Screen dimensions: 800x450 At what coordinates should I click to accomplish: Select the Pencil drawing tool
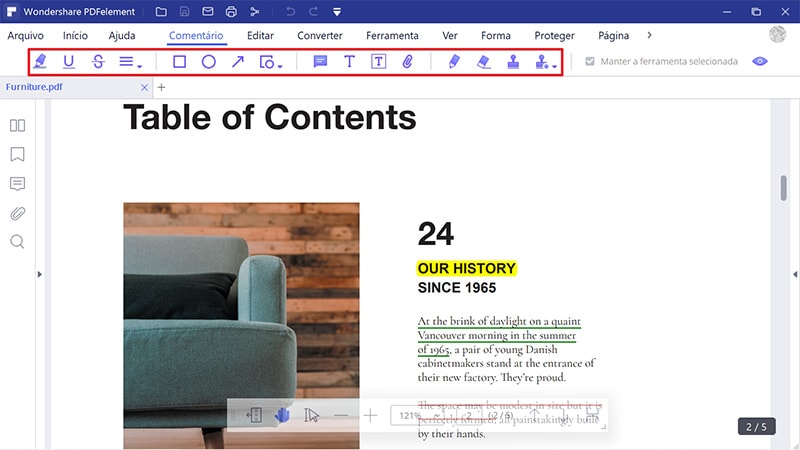[x=454, y=62]
